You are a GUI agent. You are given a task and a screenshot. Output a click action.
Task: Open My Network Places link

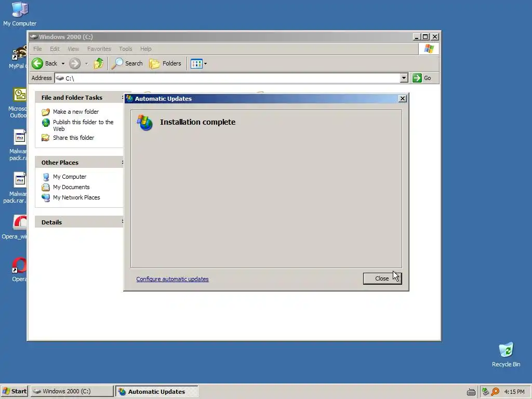point(76,197)
